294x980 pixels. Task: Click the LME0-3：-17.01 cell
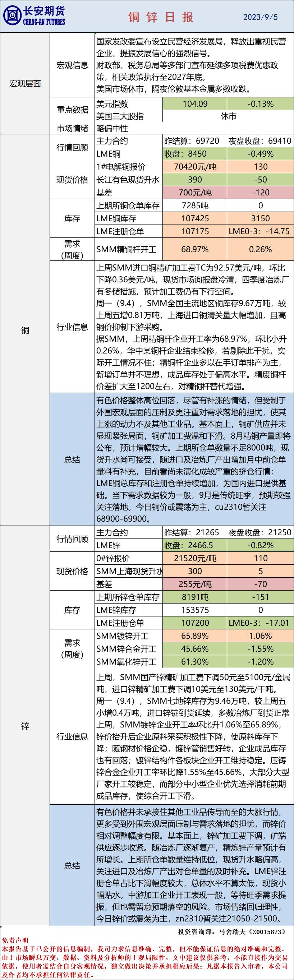click(261, 623)
